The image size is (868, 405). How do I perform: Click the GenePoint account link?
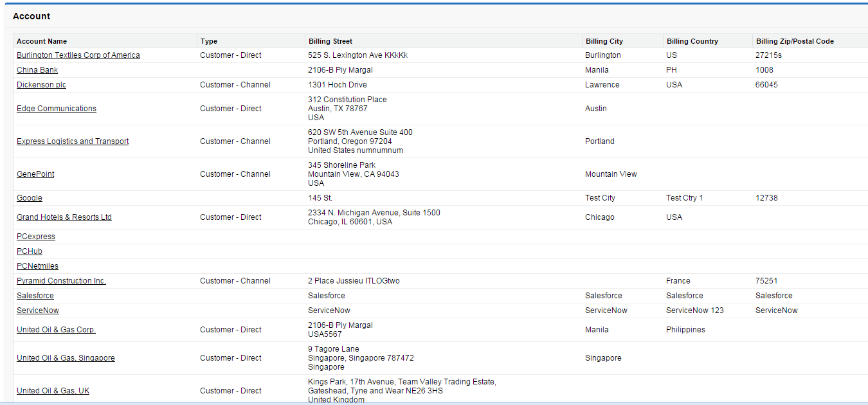tap(35, 174)
